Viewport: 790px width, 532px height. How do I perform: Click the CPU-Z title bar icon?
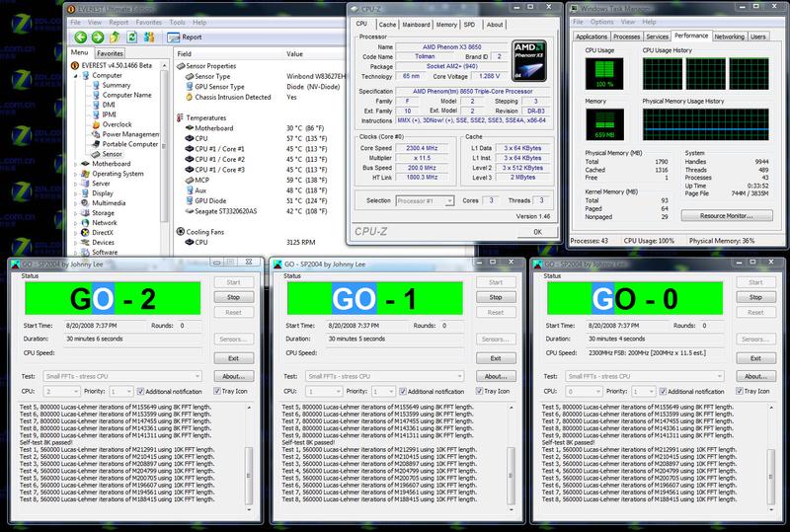(x=355, y=9)
